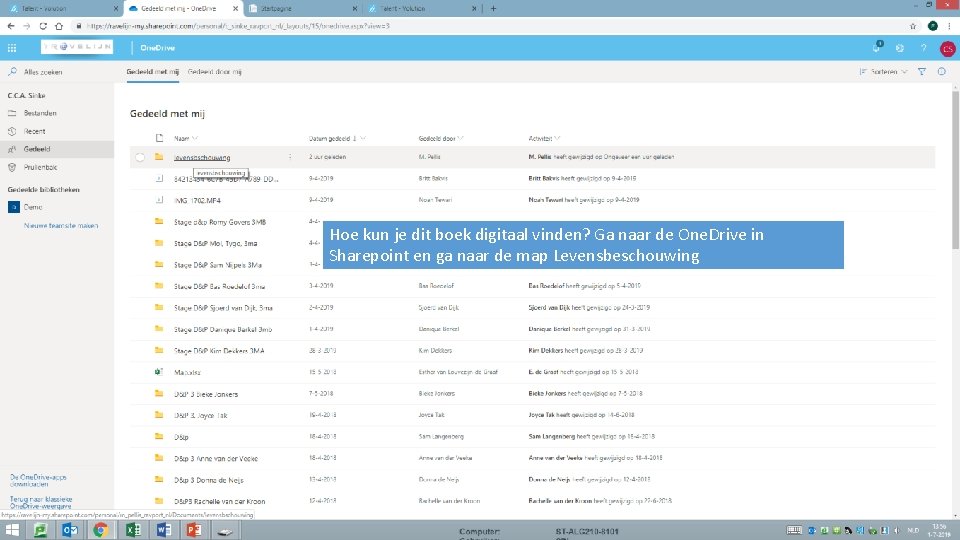Viewport: 960px width, 540px height.
Task: Click the browser reload icon
Action: [43, 26]
